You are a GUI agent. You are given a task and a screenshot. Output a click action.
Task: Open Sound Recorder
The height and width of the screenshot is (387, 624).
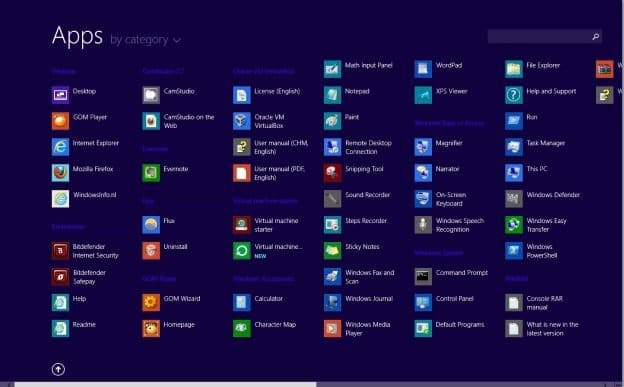pos(358,198)
